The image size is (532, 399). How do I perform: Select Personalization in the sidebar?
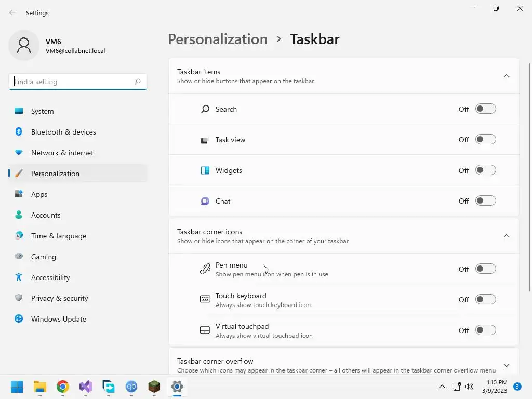[78, 174]
